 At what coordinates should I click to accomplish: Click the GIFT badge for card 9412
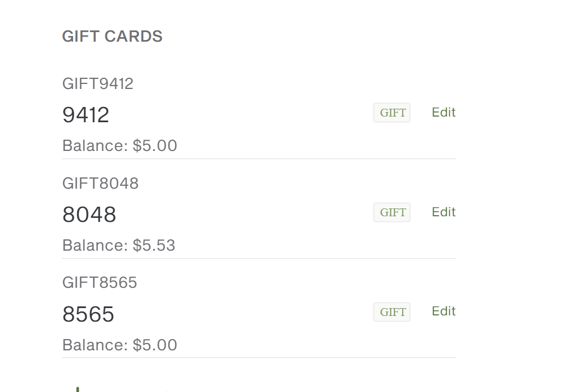392,113
